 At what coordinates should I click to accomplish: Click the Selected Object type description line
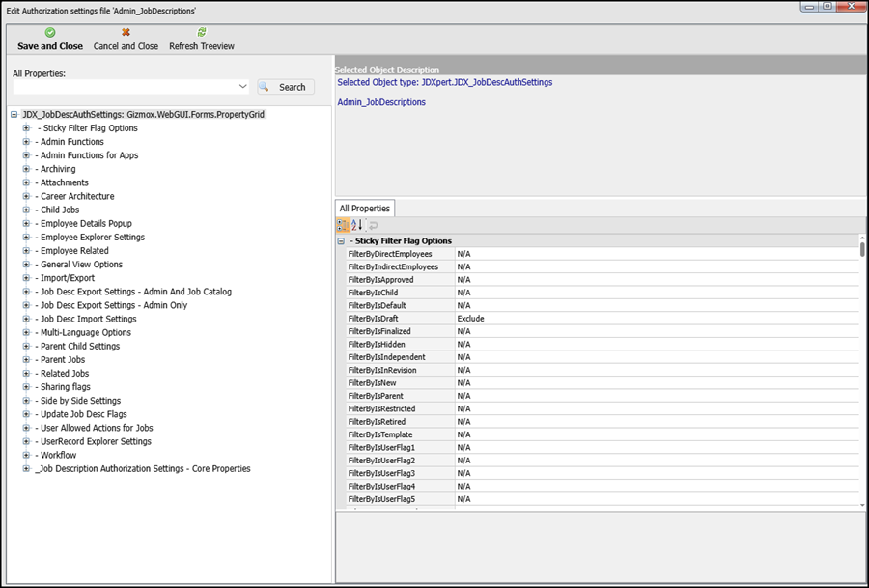445,83
